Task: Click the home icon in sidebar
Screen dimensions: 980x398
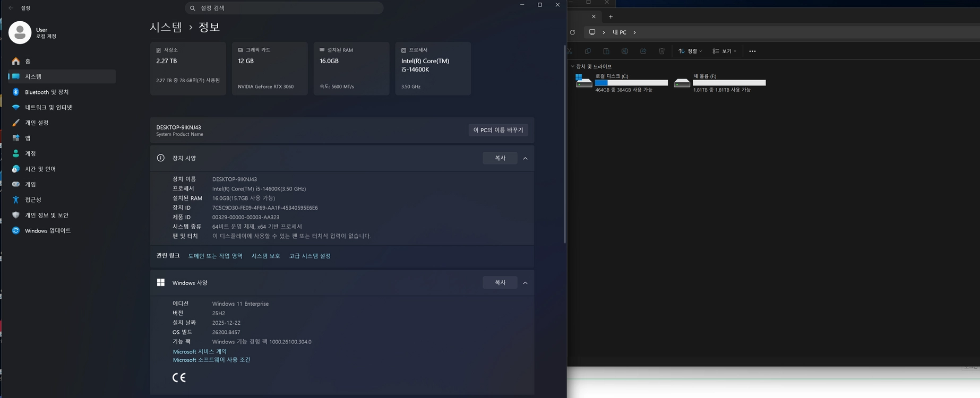Action: (x=16, y=61)
